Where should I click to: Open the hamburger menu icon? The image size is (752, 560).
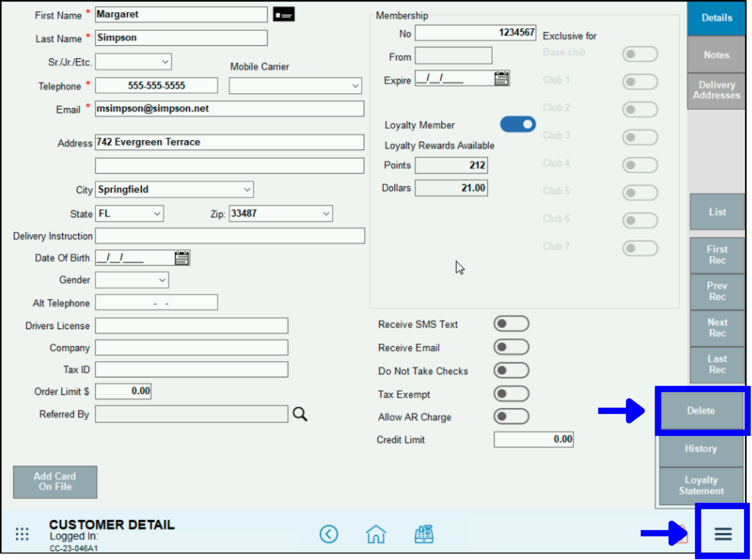[723, 533]
